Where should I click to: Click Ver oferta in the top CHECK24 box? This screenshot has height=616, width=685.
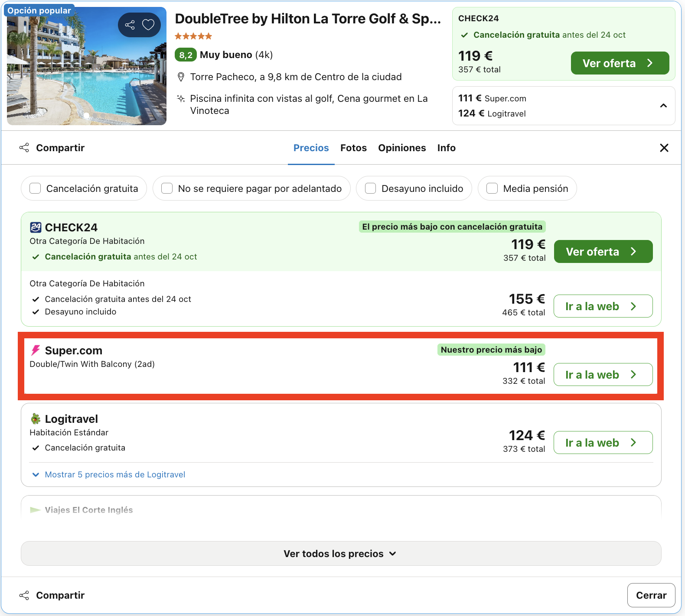[x=620, y=63]
